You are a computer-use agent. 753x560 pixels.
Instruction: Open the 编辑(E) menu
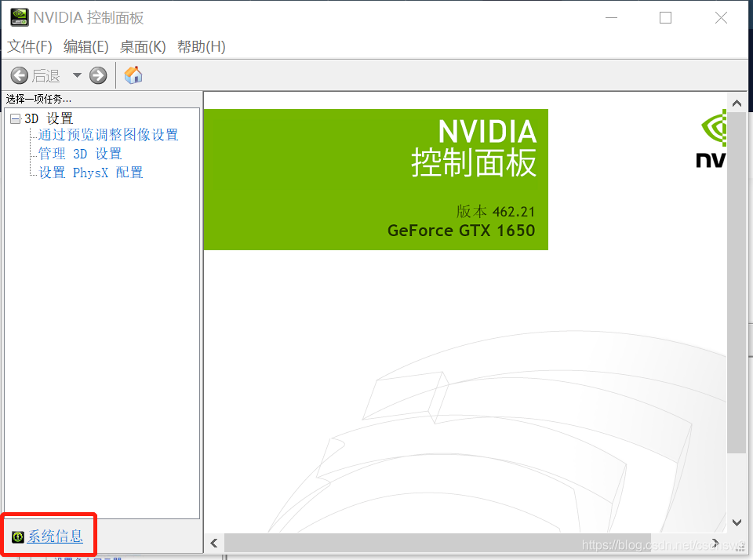pos(86,46)
